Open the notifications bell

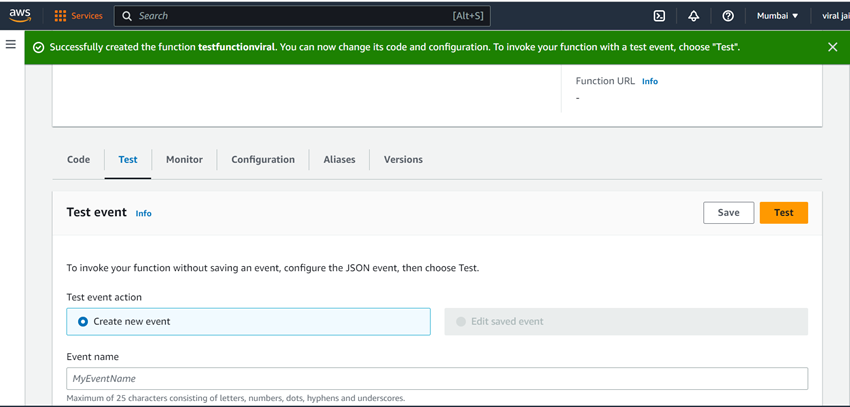693,16
